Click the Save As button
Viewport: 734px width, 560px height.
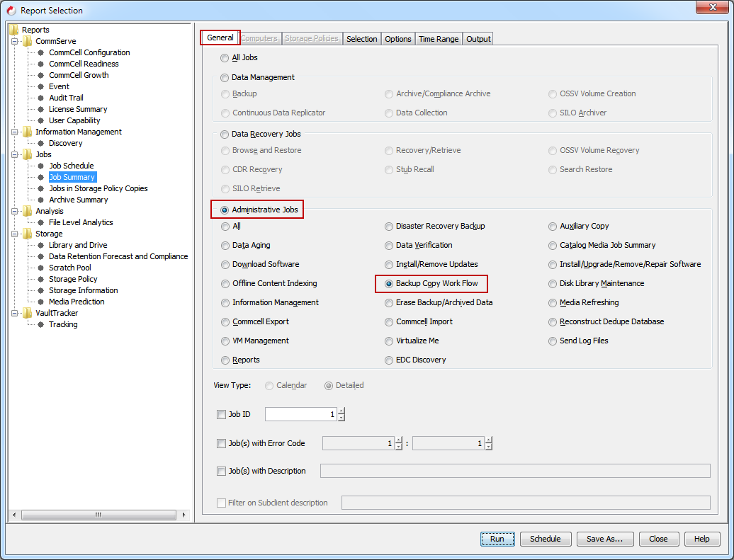[x=605, y=539]
